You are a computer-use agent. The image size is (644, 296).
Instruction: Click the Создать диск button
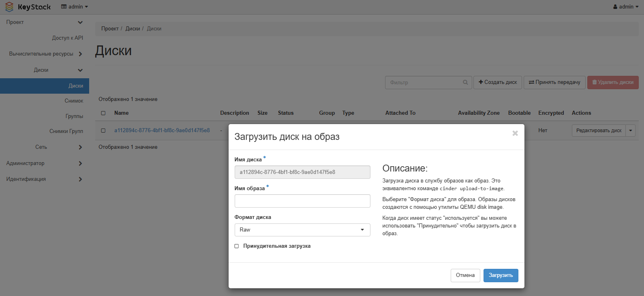tap(497, 82)
